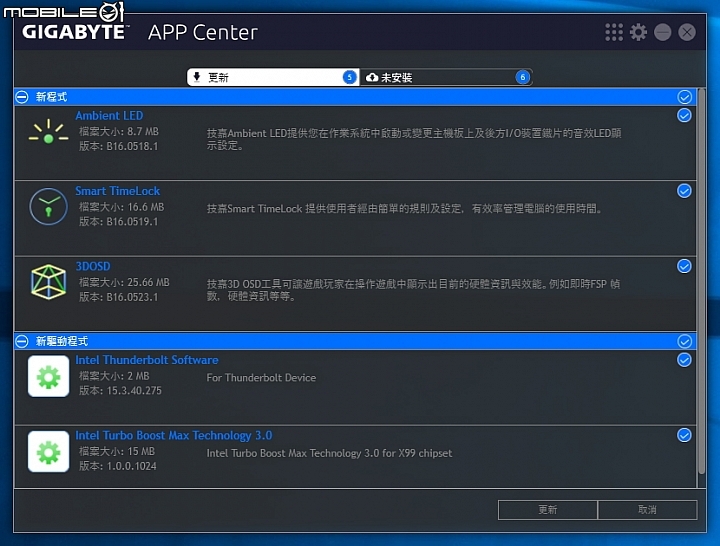
Task: Click the 更新 button at bottom
Action: click(x=548, y=510)
